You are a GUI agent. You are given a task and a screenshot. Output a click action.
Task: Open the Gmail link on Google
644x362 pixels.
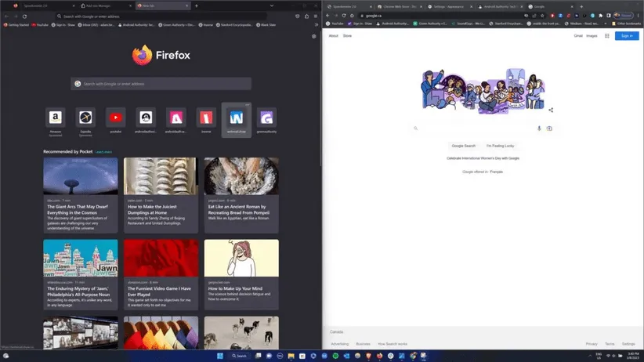point(578,36)
